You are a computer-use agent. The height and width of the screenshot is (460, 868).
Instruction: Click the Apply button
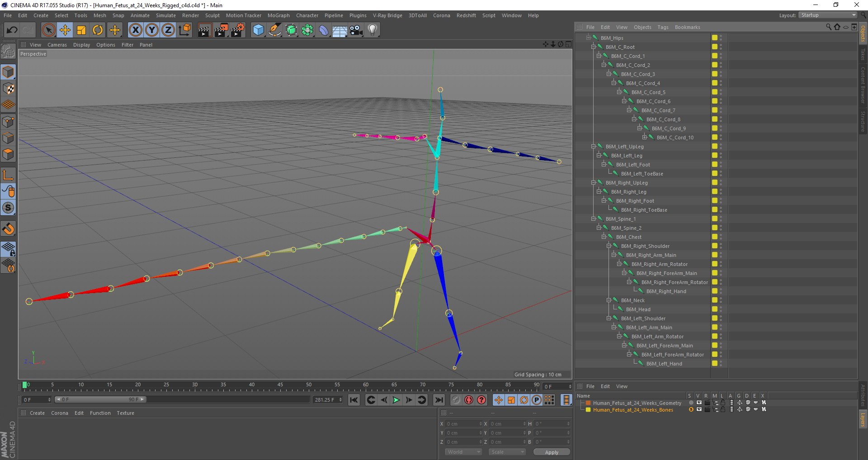tap(551, 452)
